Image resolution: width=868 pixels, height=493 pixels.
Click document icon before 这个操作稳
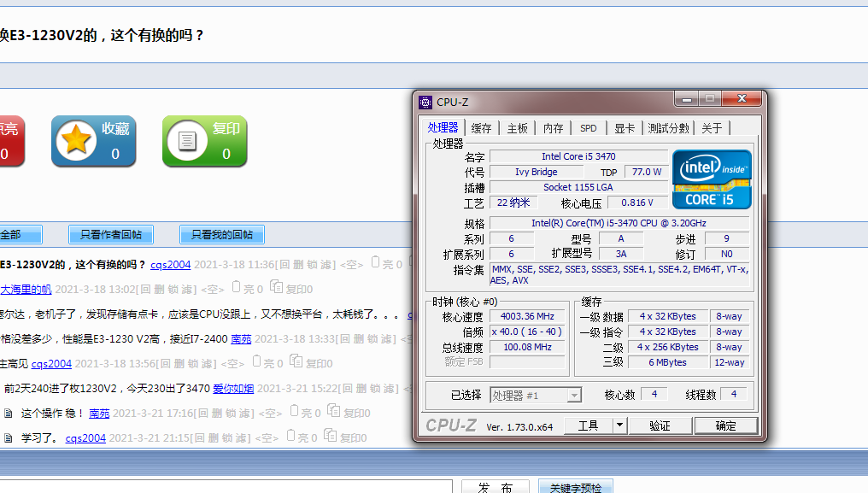[x=9, y=414]
